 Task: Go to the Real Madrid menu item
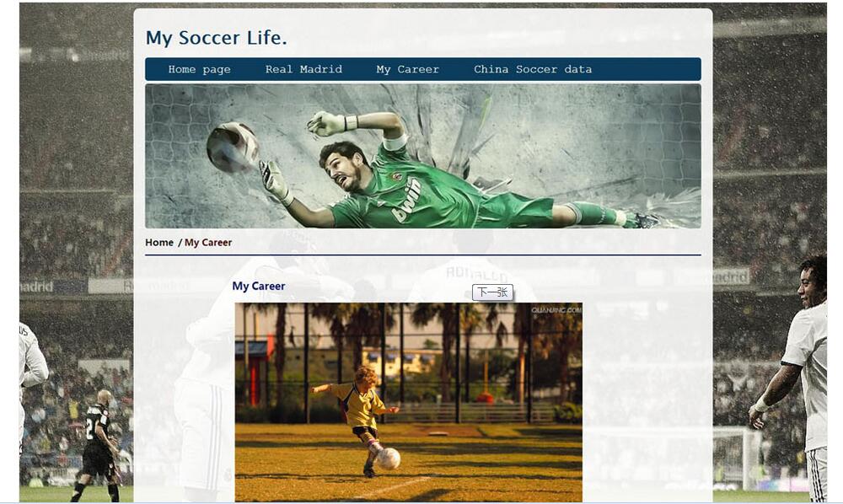[303, 69]
